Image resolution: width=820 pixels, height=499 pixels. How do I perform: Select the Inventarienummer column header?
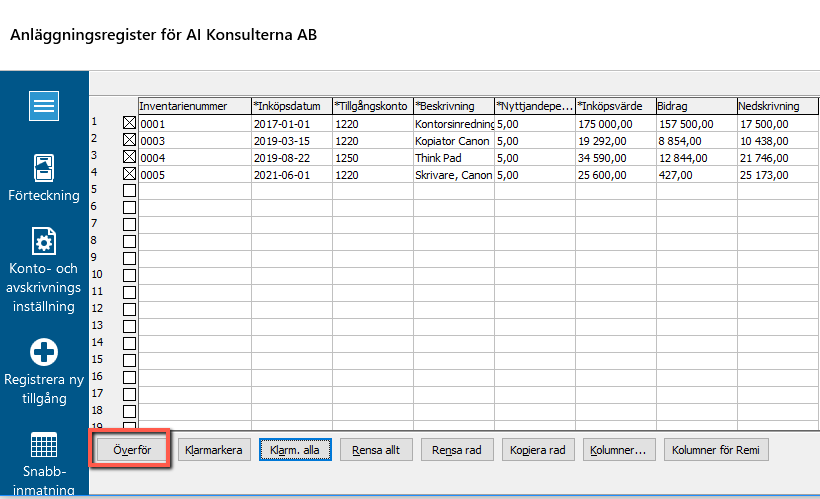195,106
